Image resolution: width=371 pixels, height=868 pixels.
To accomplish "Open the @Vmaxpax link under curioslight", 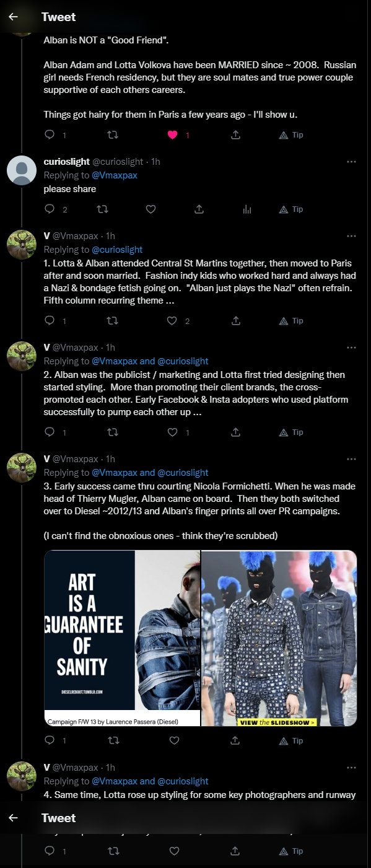I will click(115, 175).
